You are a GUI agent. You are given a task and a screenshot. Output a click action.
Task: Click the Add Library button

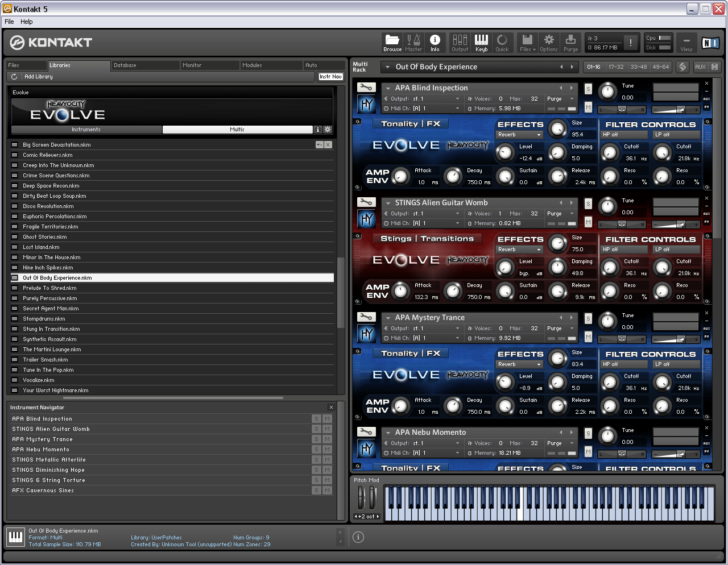coord(38,77)
